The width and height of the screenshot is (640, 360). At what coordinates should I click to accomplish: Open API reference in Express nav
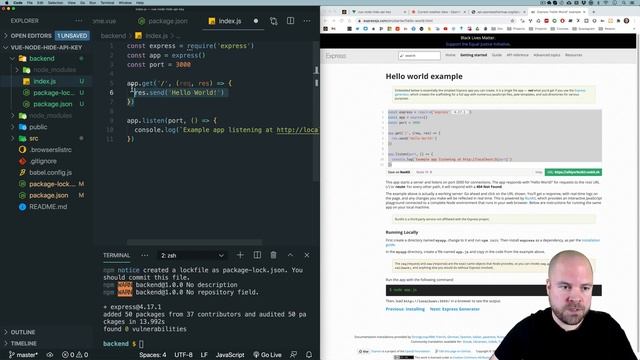coord(518,55)
